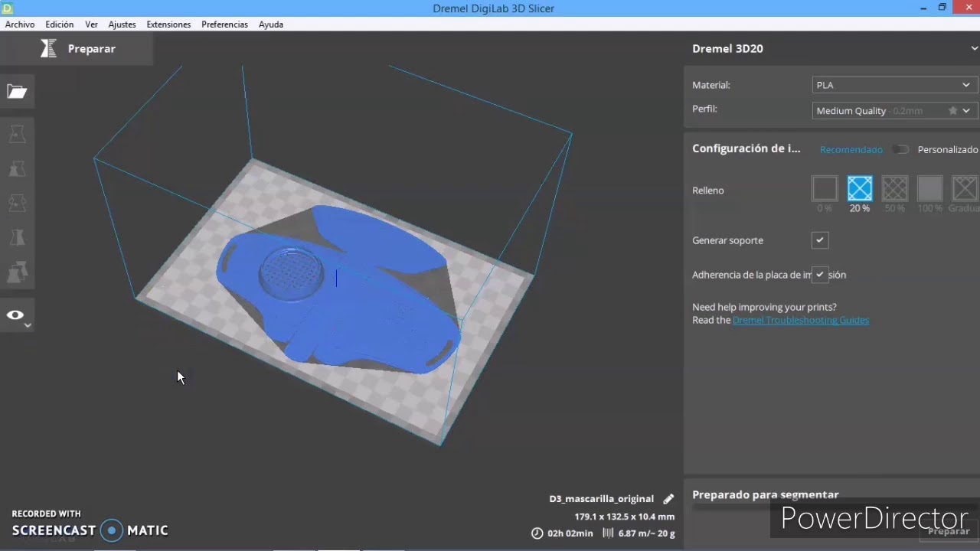
Task: Click the 6.87 m/~ 20 g filament estimate
Action: 646,533
